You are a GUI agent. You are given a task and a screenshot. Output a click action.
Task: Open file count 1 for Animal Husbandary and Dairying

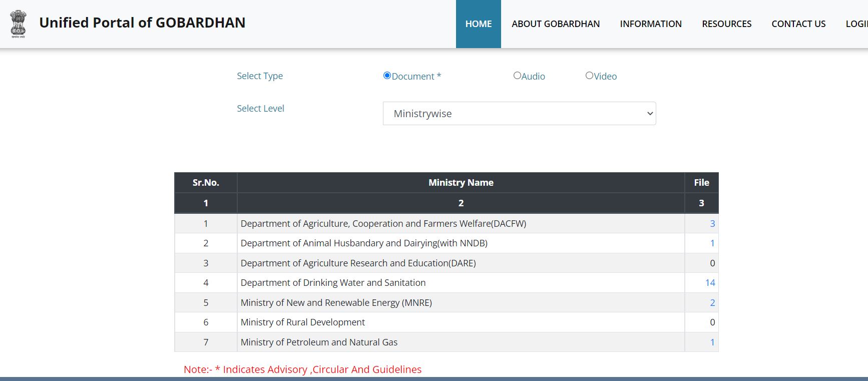tap(712, 243)
